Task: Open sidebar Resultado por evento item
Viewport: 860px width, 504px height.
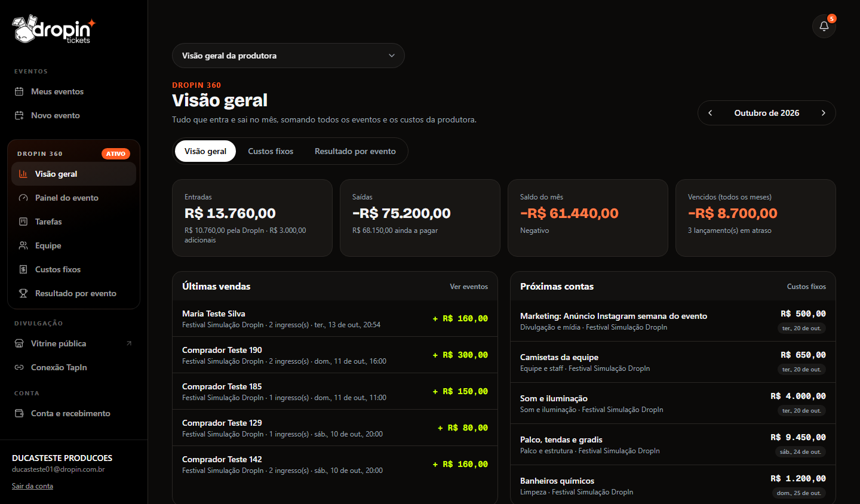Action: (x=74, y=293)
